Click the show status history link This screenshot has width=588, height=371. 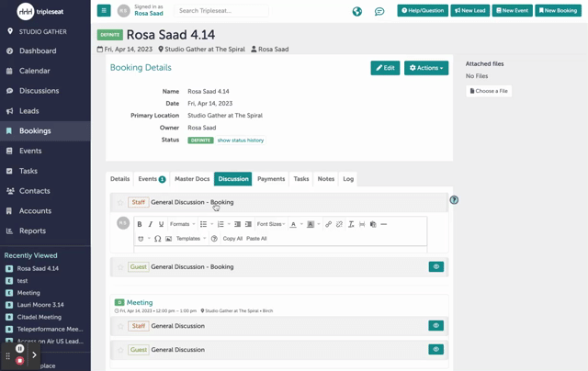tap(241, 141)
